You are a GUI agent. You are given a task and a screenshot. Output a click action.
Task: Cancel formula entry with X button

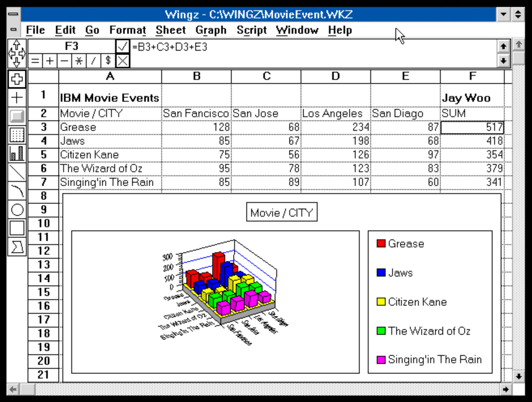123,61
